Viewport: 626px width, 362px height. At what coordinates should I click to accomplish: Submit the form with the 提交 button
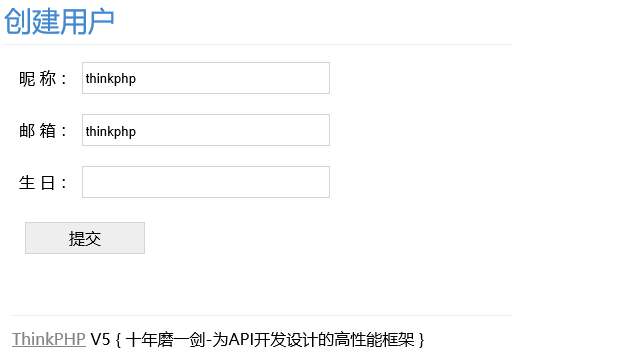tap(85, 238)
